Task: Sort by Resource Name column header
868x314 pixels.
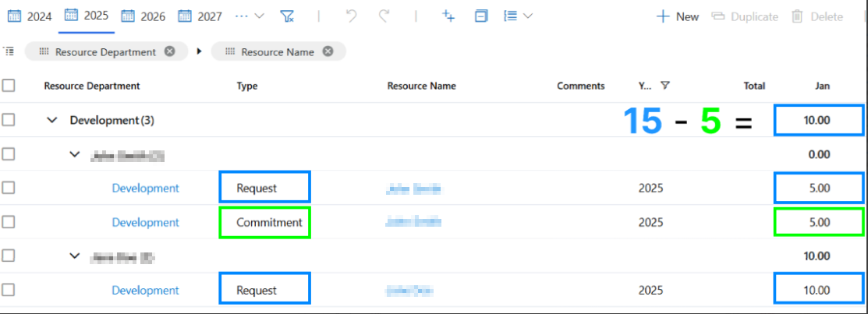Action: point(421,86)
